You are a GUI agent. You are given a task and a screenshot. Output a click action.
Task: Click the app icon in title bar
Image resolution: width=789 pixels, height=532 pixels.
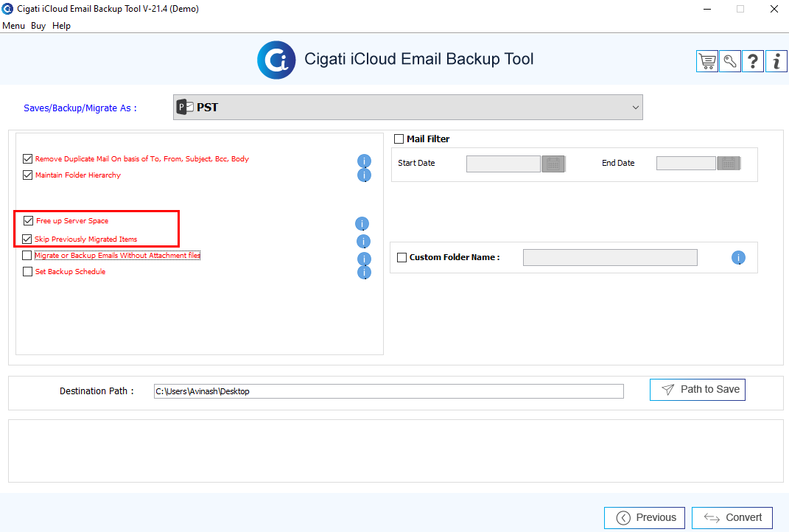point(7,9)
